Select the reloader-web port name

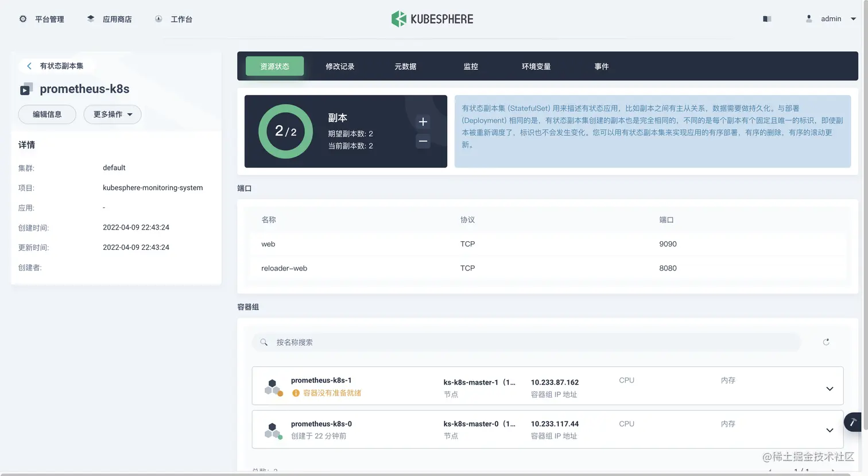pos(284,268)
